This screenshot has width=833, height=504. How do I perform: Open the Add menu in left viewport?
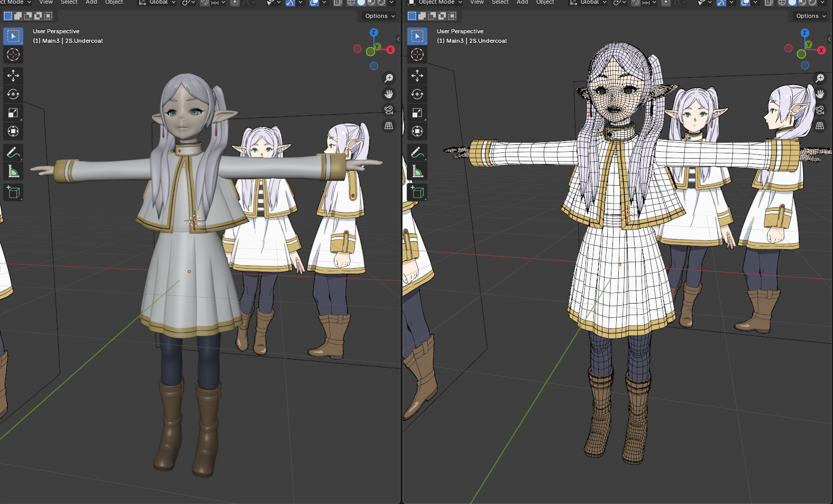click(91, 3)
